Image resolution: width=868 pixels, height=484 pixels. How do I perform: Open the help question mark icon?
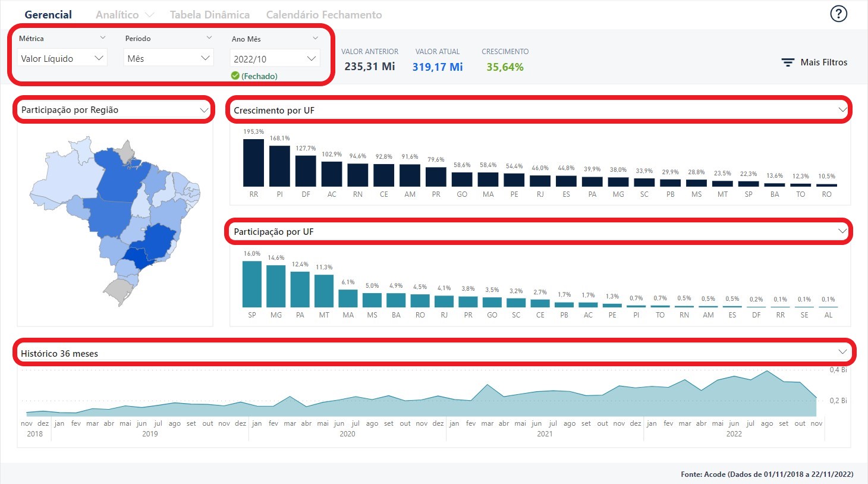pyautogui.click(x=838, y=14)
